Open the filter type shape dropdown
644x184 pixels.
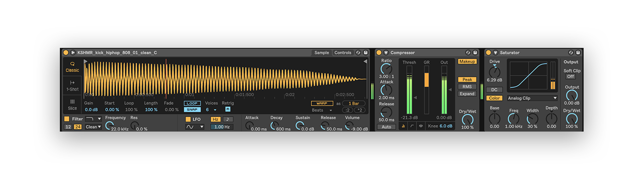click(x=94, y=119)
